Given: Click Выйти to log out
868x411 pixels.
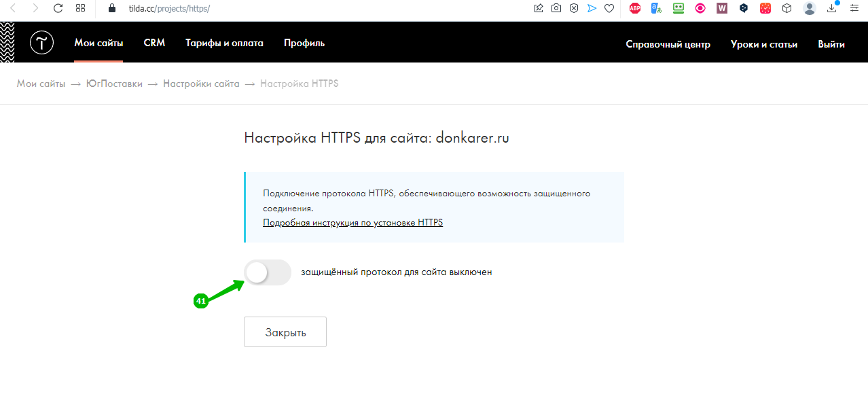Looking at the screenshot, I should 831,44.
